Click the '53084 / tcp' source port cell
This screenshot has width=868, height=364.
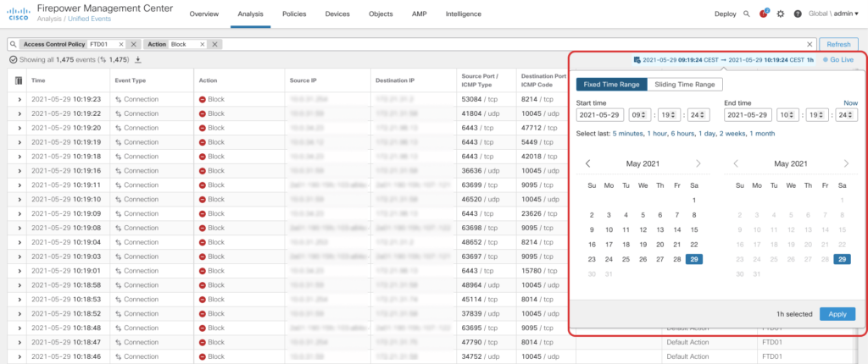point(480,100)
